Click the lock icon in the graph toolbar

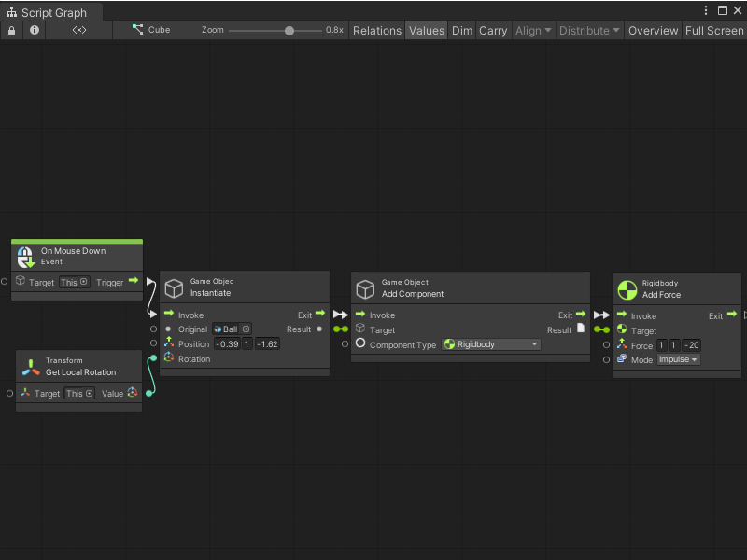(x=11, y=30)
